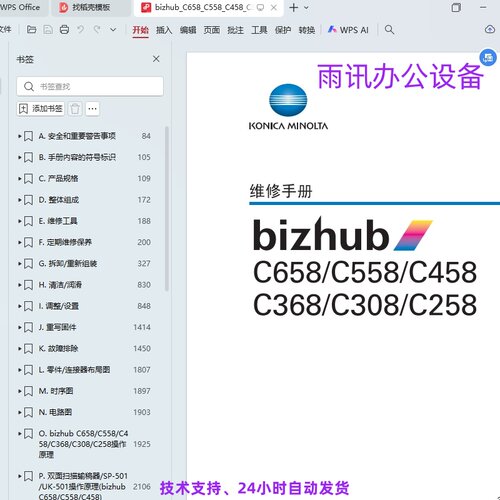Click the print icon in toolbar
This screenshot has width=500, height=500.
pyautogui.click(x=64, y=30)
